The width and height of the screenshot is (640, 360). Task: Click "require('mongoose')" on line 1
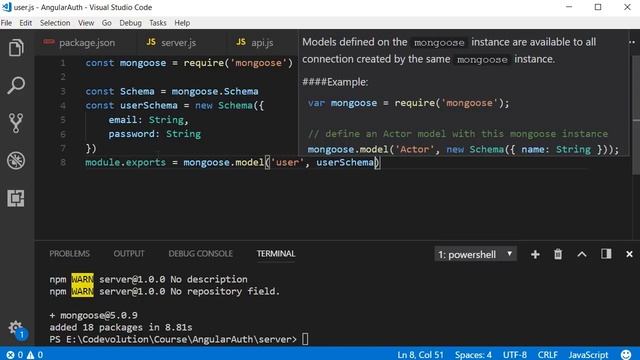click(x=238, y=63)
